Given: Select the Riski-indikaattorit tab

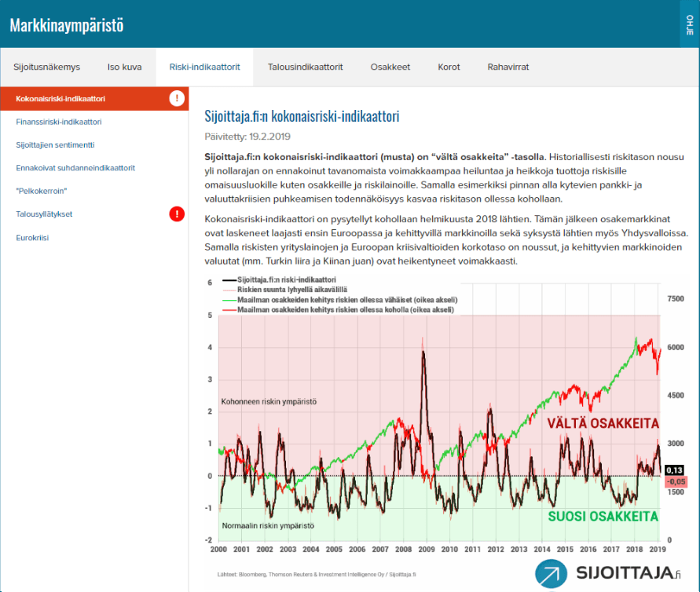Looking at the screenshot, I should point(204,67).
